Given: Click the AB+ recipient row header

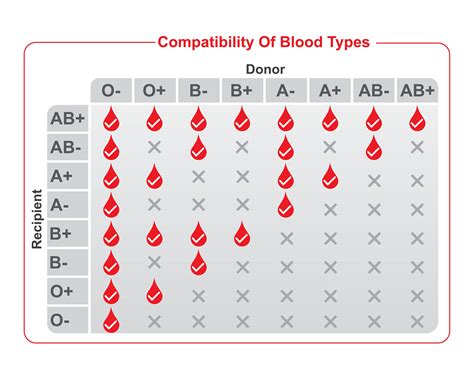Looking at the screenshot, I should [68, 118].
